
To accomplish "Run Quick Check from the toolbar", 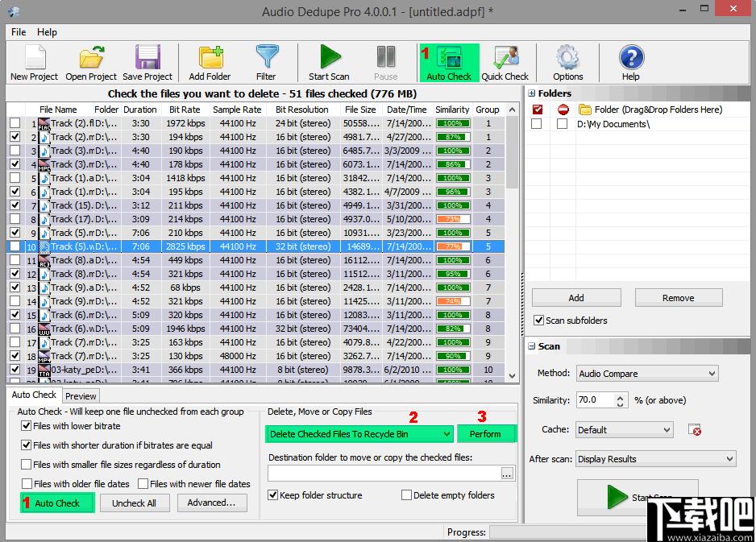I will (505, 63).
